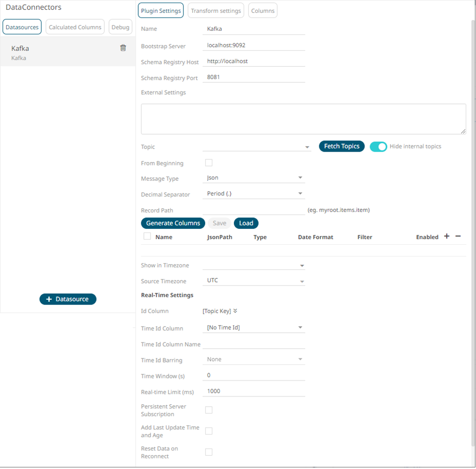Switch to the Datasources tab

pyautogui.click(x=22, y=27)
